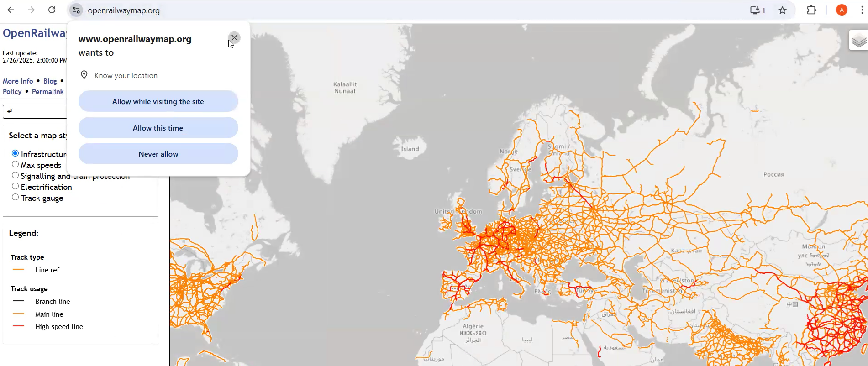
Task: Click the 'Kalaallit Nunaat' map label
Action: [x=345, y=88]
